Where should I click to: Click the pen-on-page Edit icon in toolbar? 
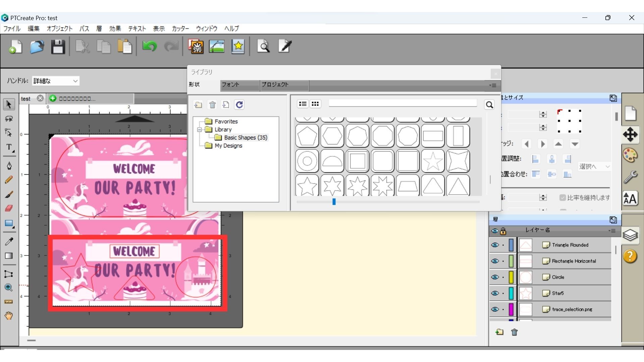(x=285, y=46)
